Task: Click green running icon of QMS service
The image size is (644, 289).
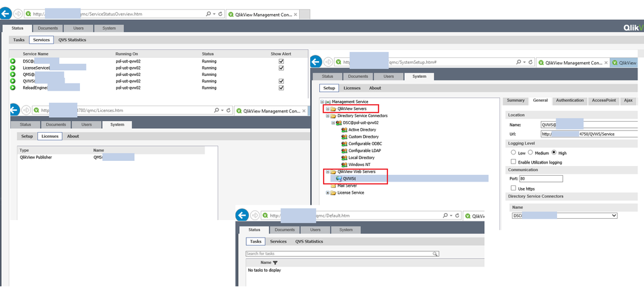Action: click(x=13, y=75)
